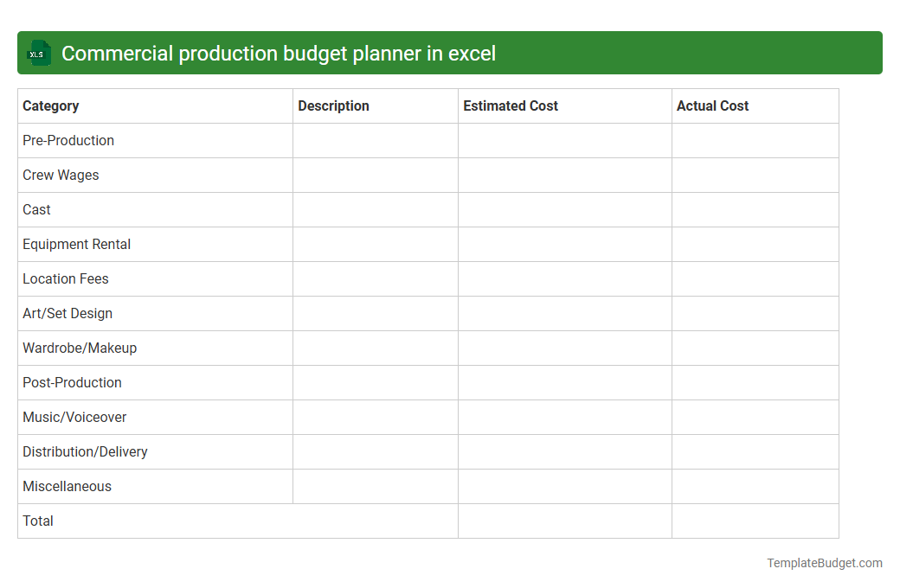Open the TemplateBudget.com link

click(825, 563)
